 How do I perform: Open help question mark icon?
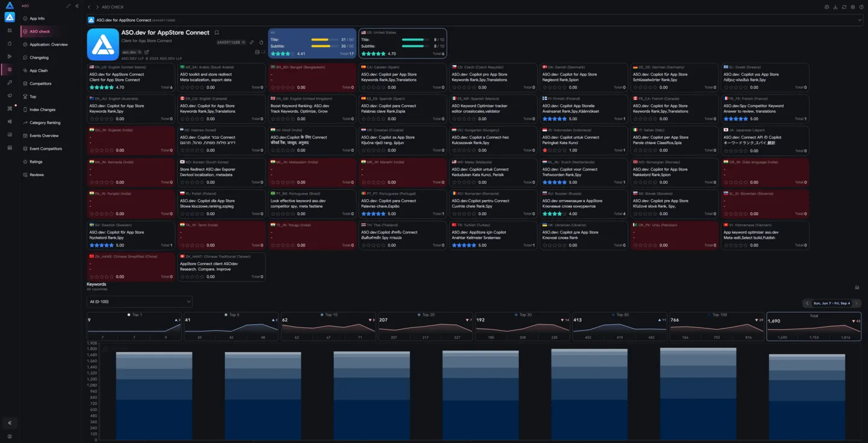point(861,7)
